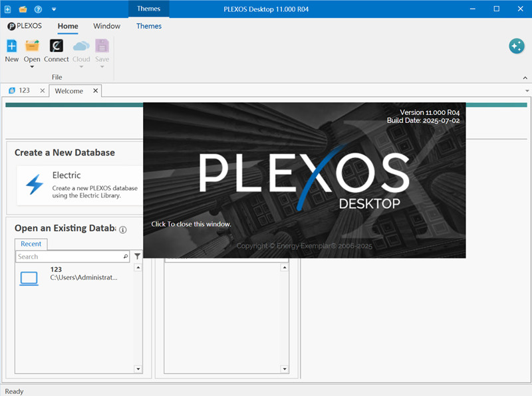Collapse the ribbon using the chevron
The image size is (532, 396).
click(525, 77)
